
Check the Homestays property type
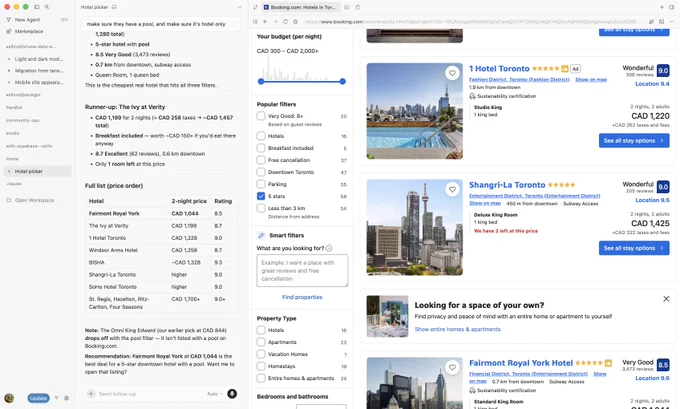click(x=261, y=366)
